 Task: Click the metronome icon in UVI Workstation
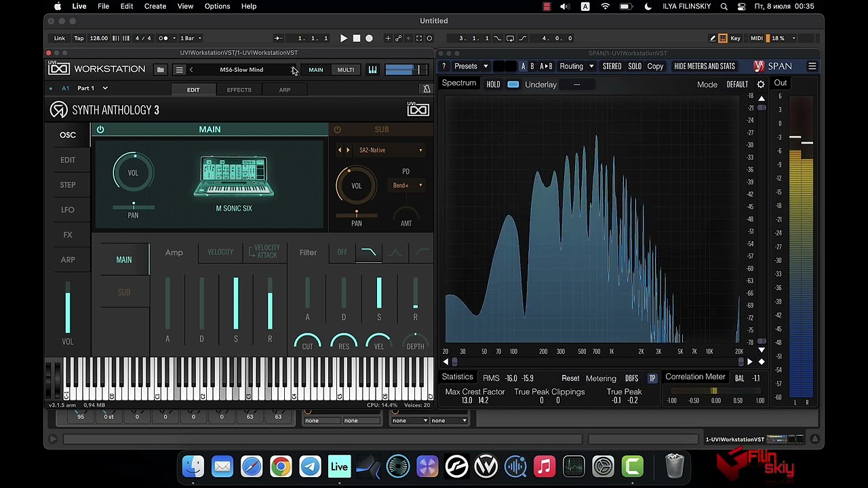427,89
